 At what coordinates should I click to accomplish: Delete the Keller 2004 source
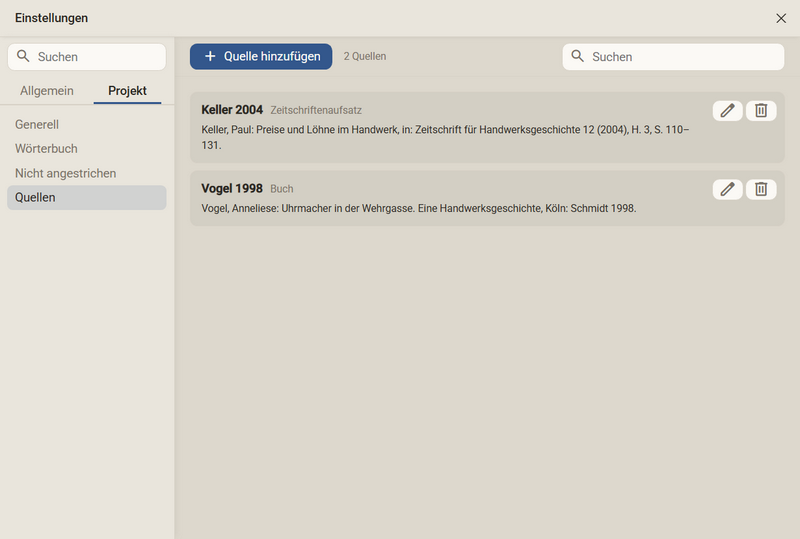[x=761, y=110]
